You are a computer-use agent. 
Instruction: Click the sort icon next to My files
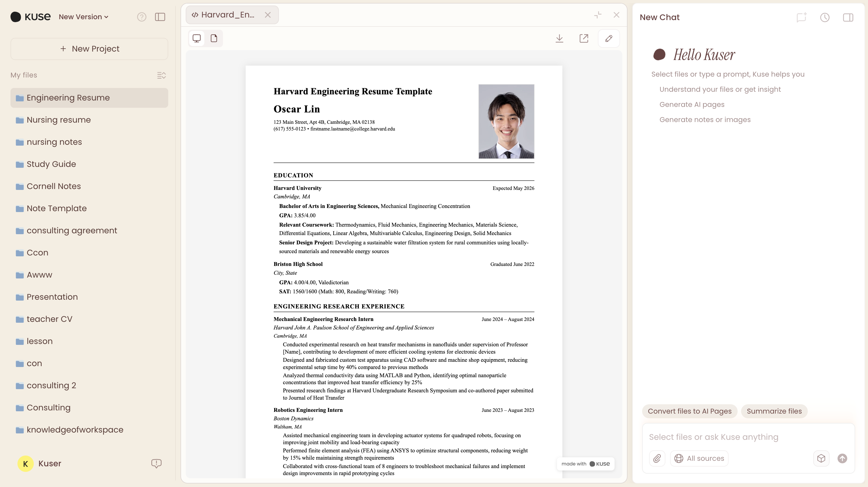point(161,75)
